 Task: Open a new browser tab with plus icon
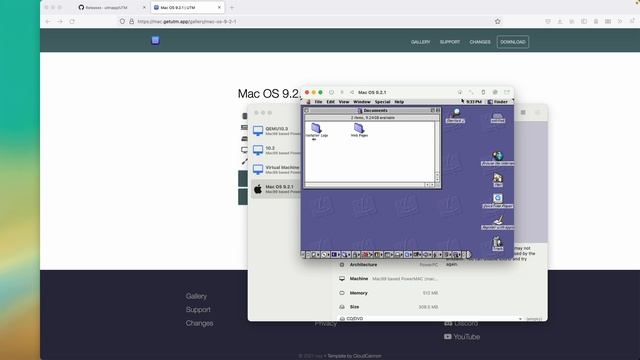[x=232, y=7]
